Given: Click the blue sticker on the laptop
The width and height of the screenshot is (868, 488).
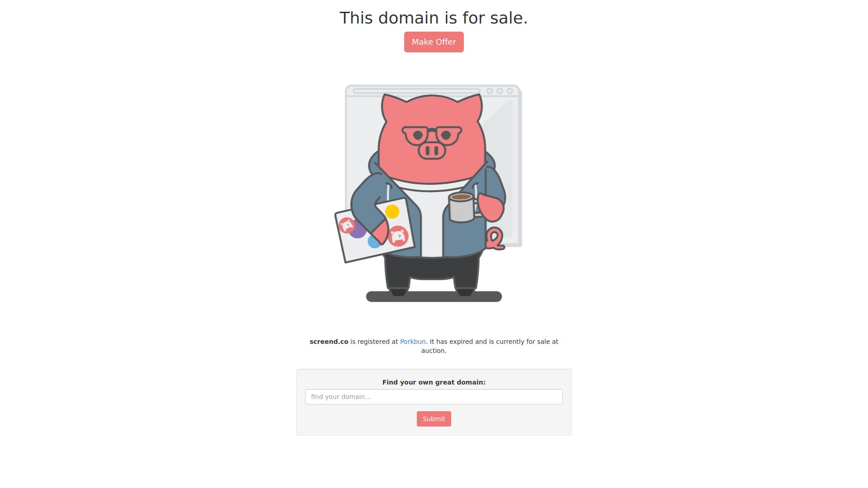Looking at the screenshot, I should (x=373, y=242).
